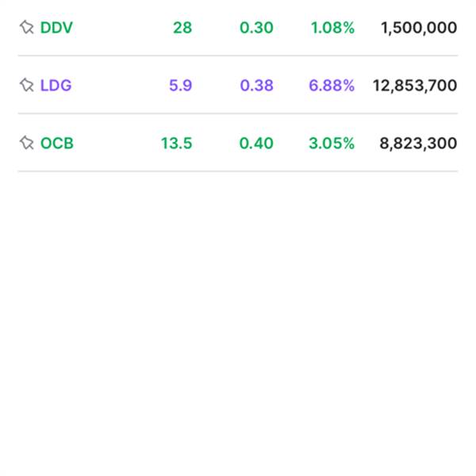Image resolution: width=476 pixels, height=476 pixels.
Task: Click the blank area below the stock list
Action: pos(238,322)
